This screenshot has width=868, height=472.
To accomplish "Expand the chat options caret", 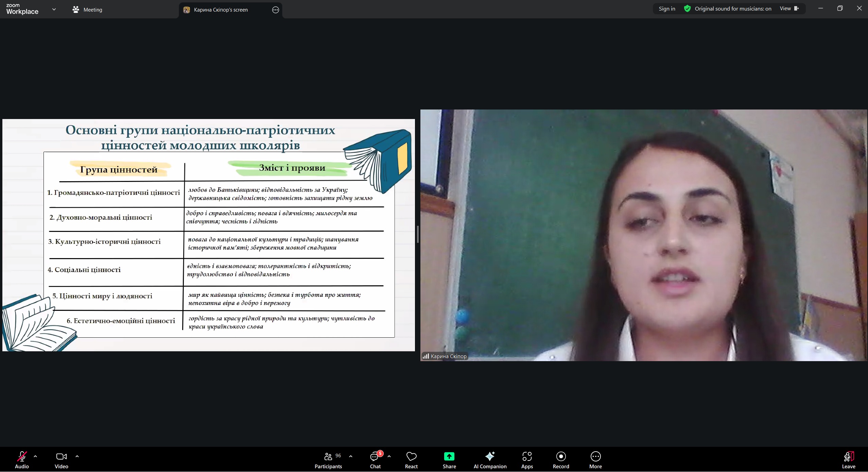I will tap(389, 456).
